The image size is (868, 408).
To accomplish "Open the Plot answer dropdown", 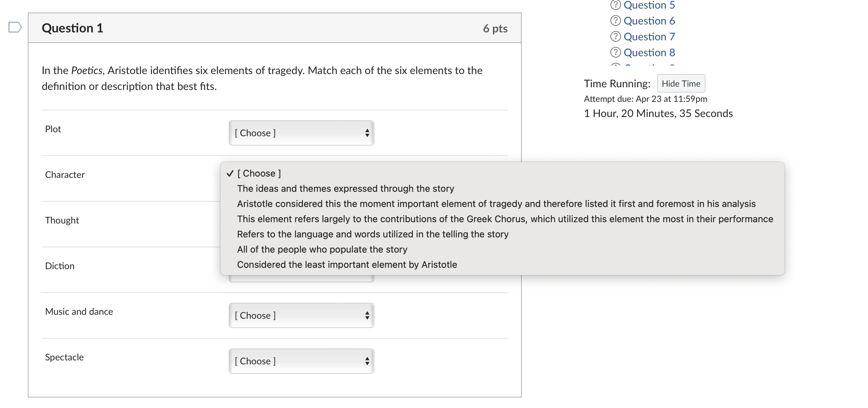I will coord(301,133).
